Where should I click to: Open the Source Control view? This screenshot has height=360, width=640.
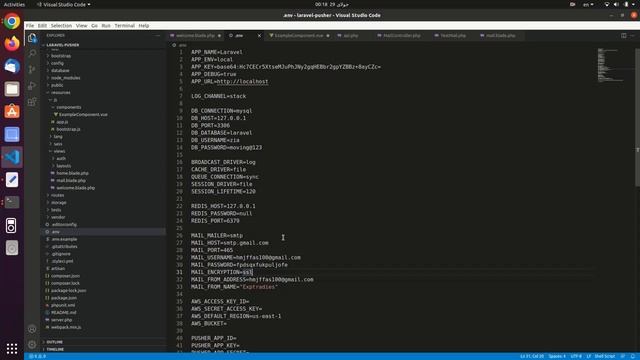click(x=32, y=69)
